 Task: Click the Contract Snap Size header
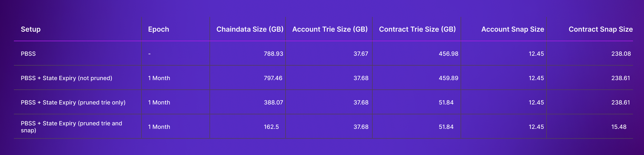pos(601,29)
